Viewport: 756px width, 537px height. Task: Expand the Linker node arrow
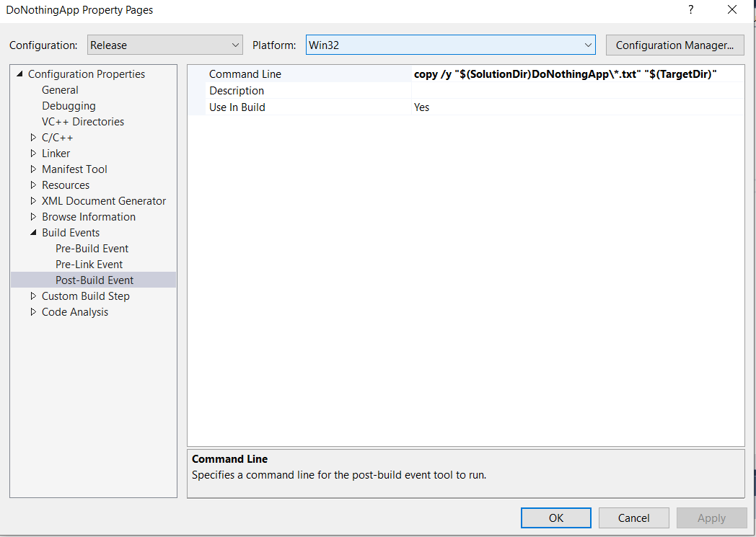pyautogui.click(x=33, y=154)
